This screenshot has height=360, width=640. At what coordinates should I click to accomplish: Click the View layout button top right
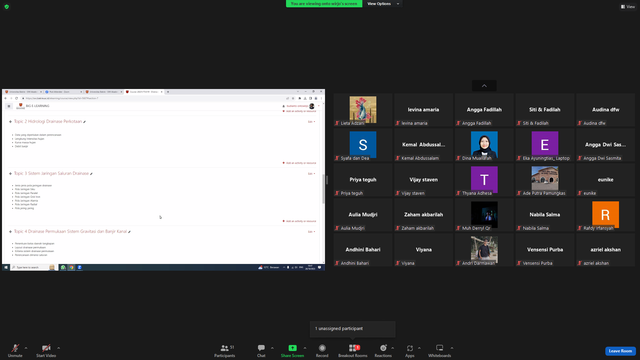(628, 7)
